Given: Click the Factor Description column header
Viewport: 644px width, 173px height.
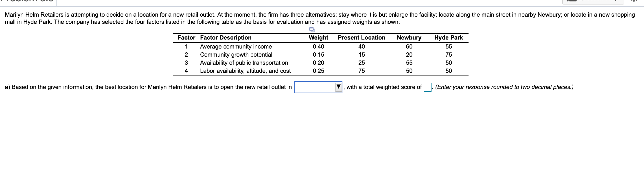Looking at the screenshot, I should click(x=226, y=38).
